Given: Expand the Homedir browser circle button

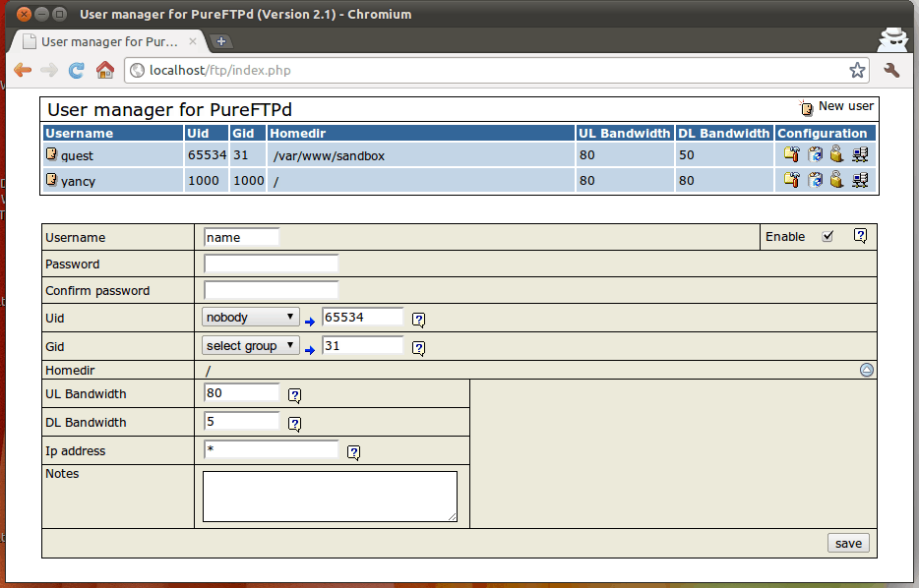Looking at the screenshot, I should [x=866, y=370].
